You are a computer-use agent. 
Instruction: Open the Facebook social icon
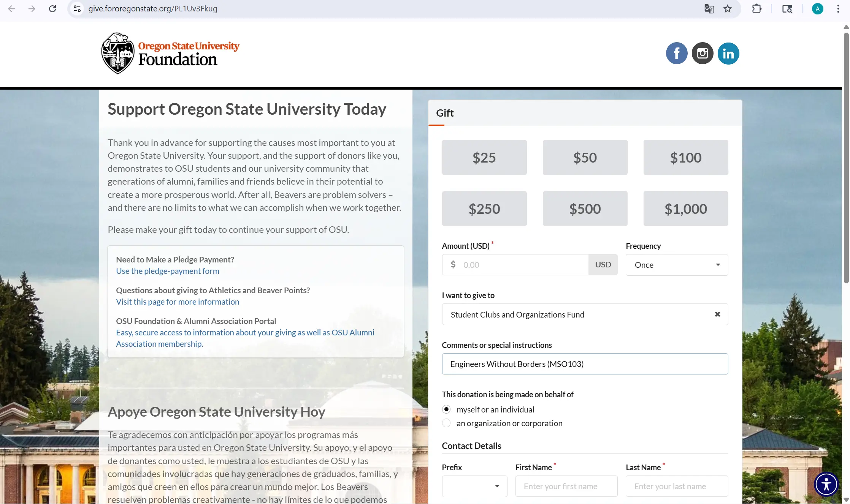pyautogui.click(x=677, y=53)
